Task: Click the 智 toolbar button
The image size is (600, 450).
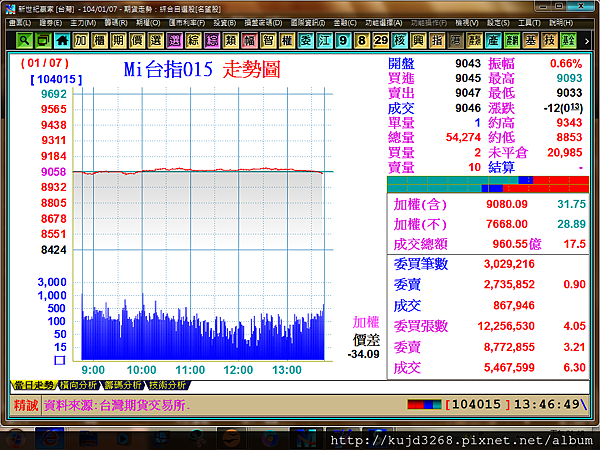Action: [x=268, y=40]
